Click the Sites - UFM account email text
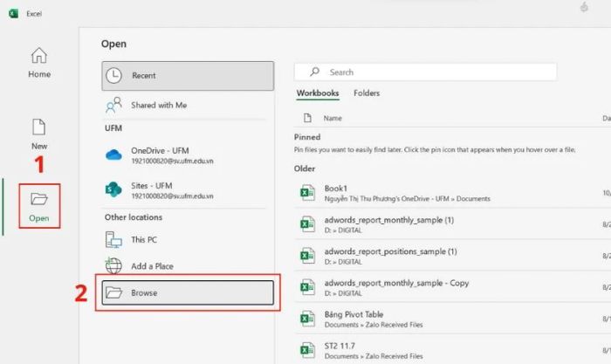Image resolution: width=611 pixels, height=364 pixels. click(x=172, y=196)
